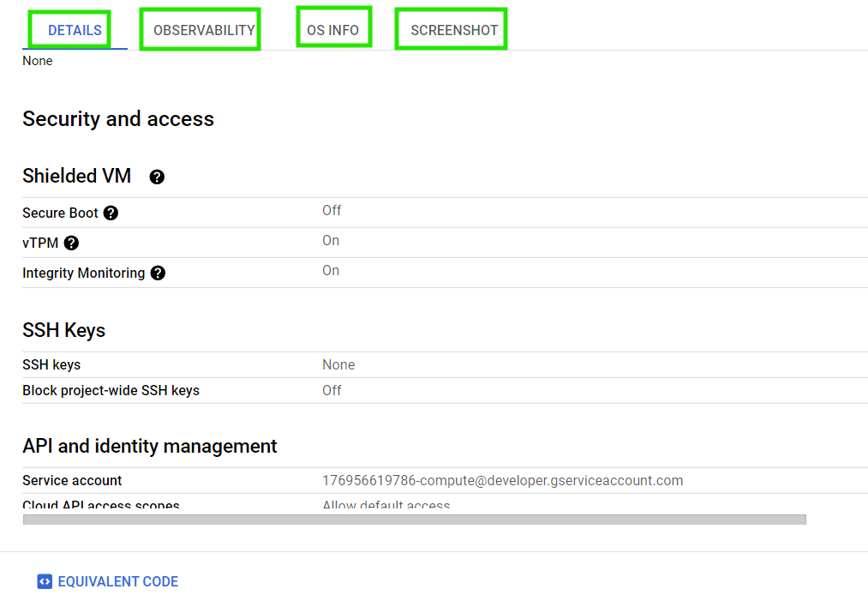Select the Off value beside Secure Boot
The image size is (868, 601).
[332, 210]
